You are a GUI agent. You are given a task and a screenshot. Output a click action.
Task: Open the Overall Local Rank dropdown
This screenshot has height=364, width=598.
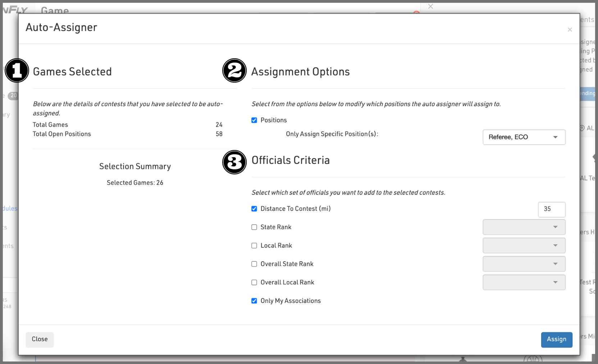click(524, 282)
